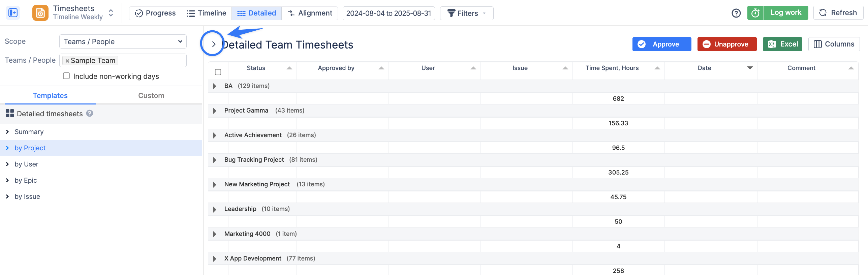Select the Detailed view tab
This screenshot has width=868, height=275.
click(x=256, y=13)
